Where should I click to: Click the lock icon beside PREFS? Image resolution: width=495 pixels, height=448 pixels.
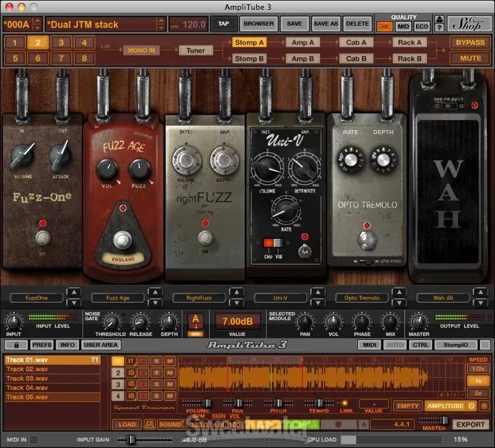(16, 344)
